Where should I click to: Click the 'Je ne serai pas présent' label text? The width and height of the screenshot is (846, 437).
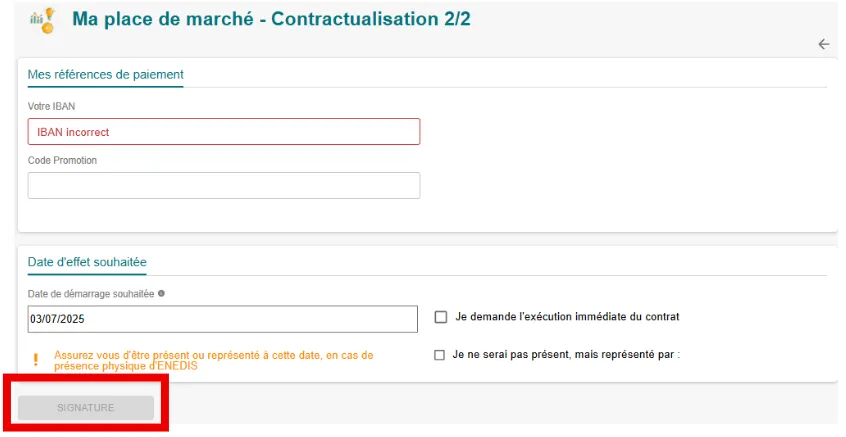(x=565, y=355)
